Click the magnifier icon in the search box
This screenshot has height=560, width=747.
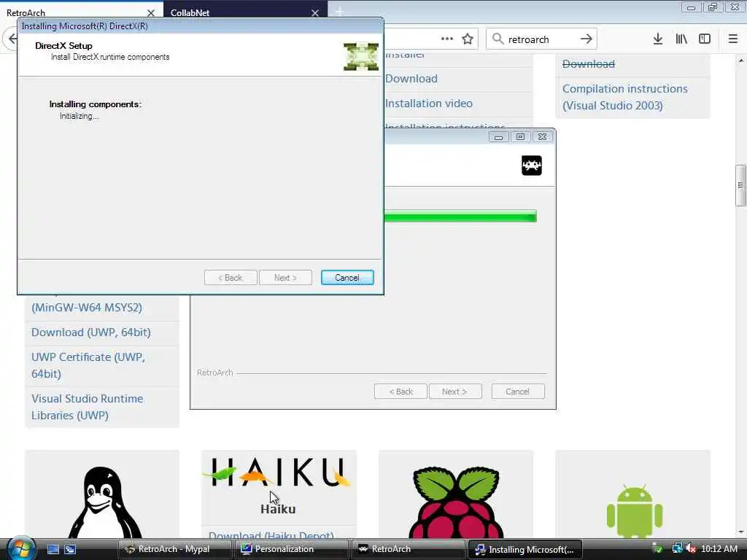point(498,39)
